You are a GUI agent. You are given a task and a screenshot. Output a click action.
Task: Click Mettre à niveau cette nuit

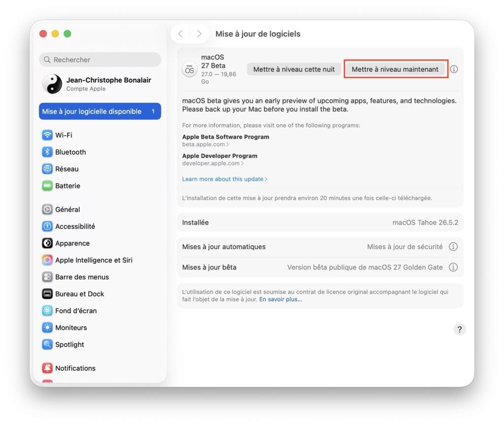pyautogui.click(x=294, y=69)
